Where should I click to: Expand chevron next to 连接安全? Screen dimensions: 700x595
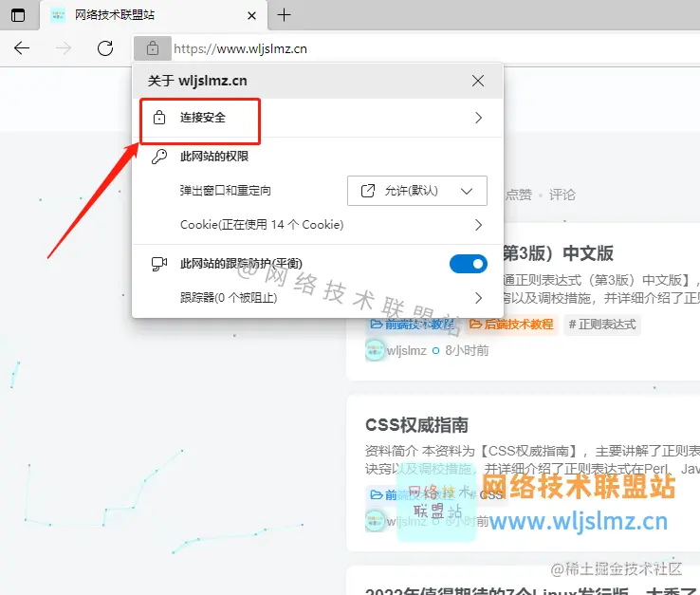(479, 118)
